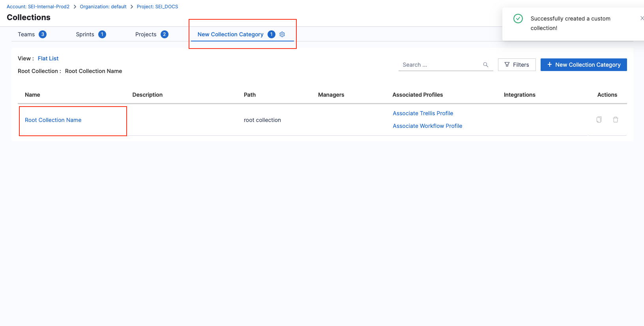
Task: Navigate to Organization: default breadcrumb
Action: pyautogui.click(x=103, y=7)
